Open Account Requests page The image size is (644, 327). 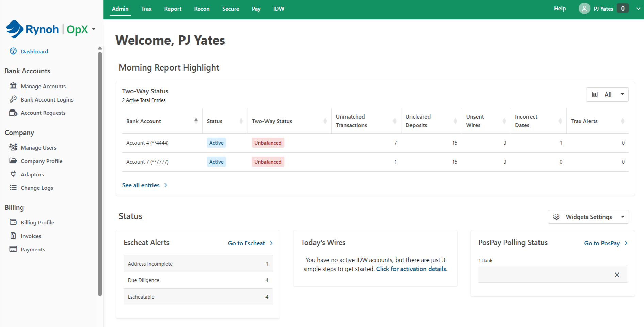[x=43, y=113]
